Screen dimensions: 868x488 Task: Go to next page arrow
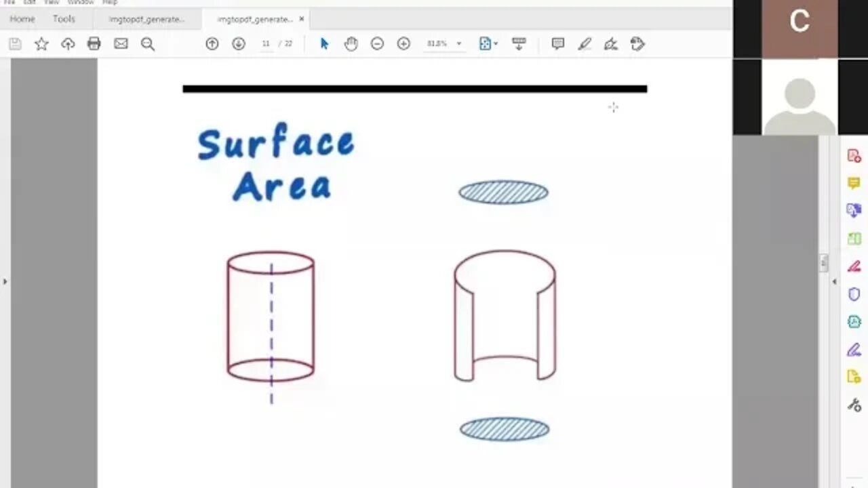(x=239, y=44)
